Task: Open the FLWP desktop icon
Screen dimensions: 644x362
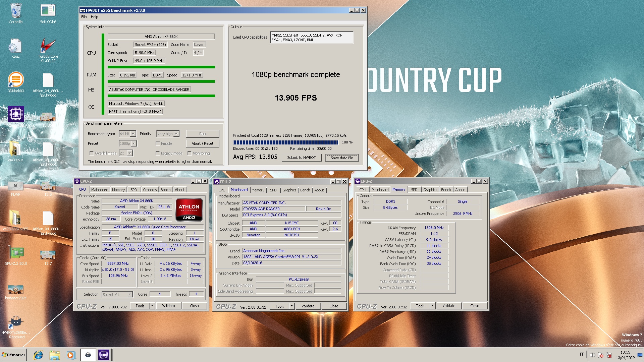Action: tap(16, 188)
